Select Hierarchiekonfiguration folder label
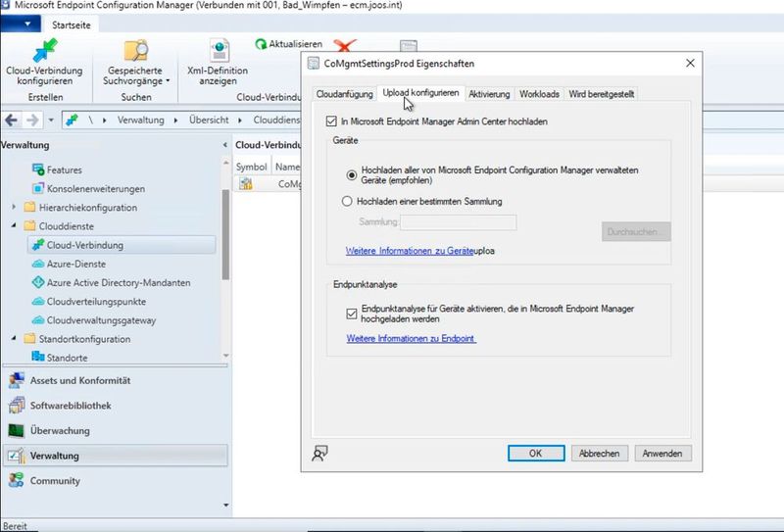 [88, 207]
